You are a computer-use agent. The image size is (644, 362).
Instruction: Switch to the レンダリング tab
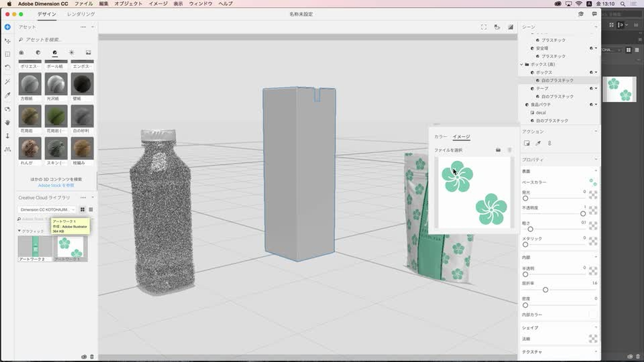tap(81, 14)
